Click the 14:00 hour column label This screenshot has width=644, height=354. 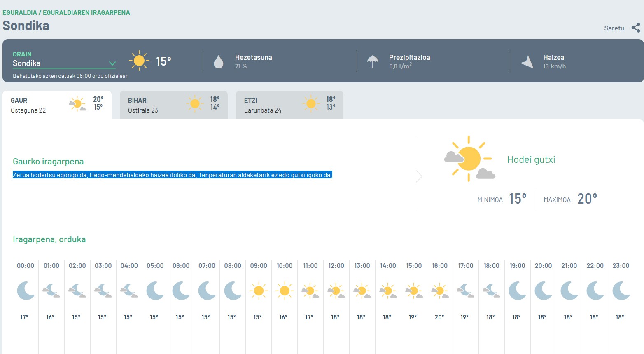tap(388, 266)
